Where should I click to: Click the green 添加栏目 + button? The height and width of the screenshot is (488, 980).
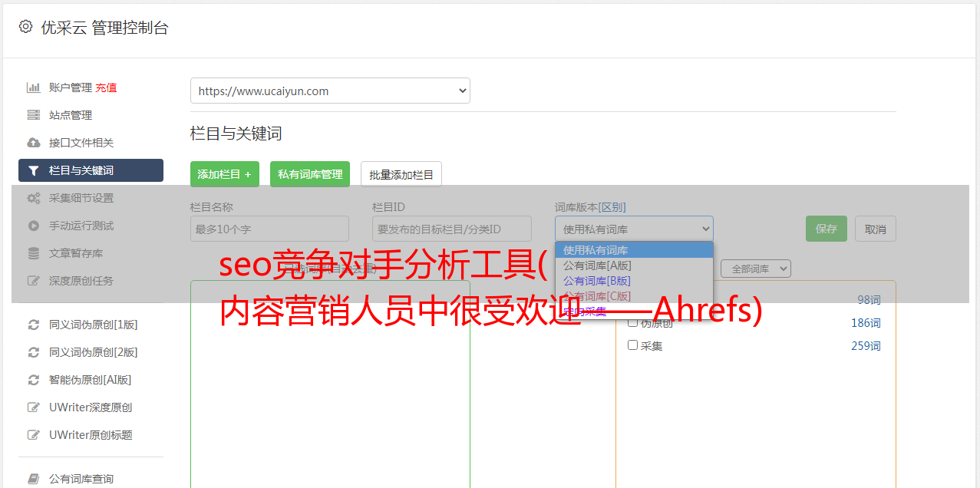point(225,174)
